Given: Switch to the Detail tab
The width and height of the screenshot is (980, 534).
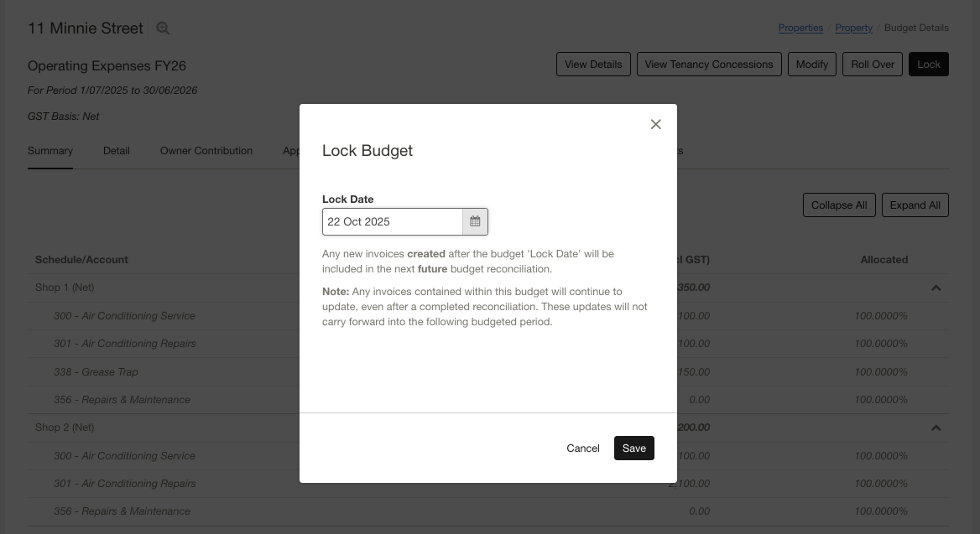Looking at the screenshot, I should click(x=117, y=151).
